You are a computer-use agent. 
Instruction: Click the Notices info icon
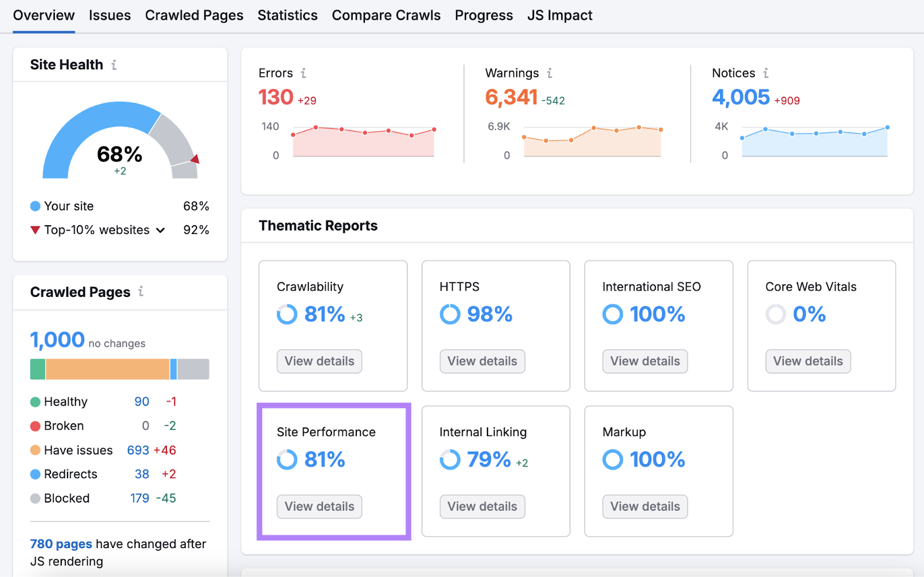(x=766, y=73)
